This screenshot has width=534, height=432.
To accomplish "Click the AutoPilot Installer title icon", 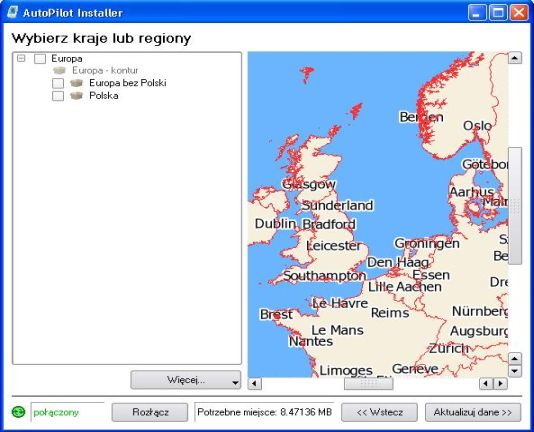I will [13, 12].
